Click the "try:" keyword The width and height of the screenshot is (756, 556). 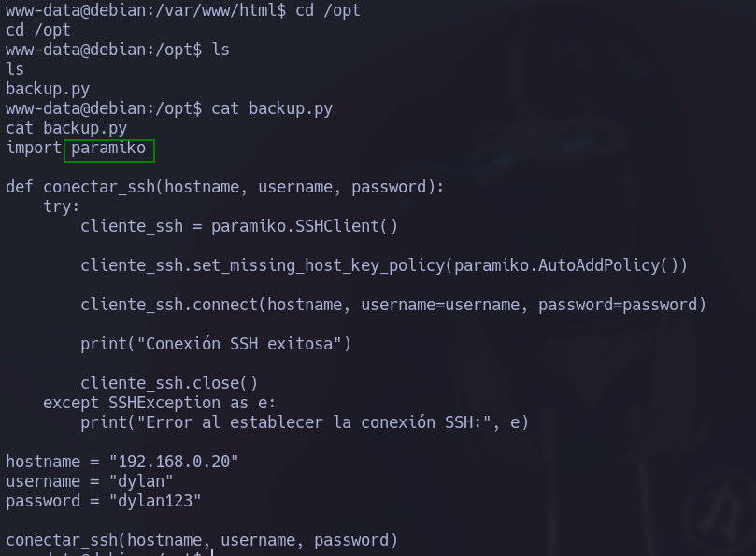coord(62,207)
